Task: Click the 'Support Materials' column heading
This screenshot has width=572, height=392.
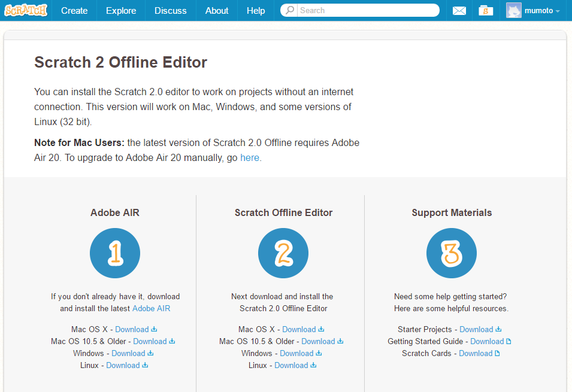Action: [452, 212]
